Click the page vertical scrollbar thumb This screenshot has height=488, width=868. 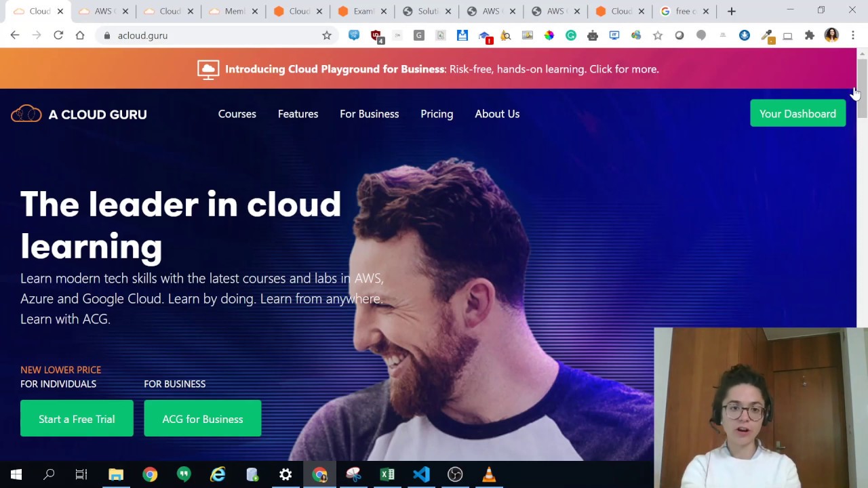[862, 88]
